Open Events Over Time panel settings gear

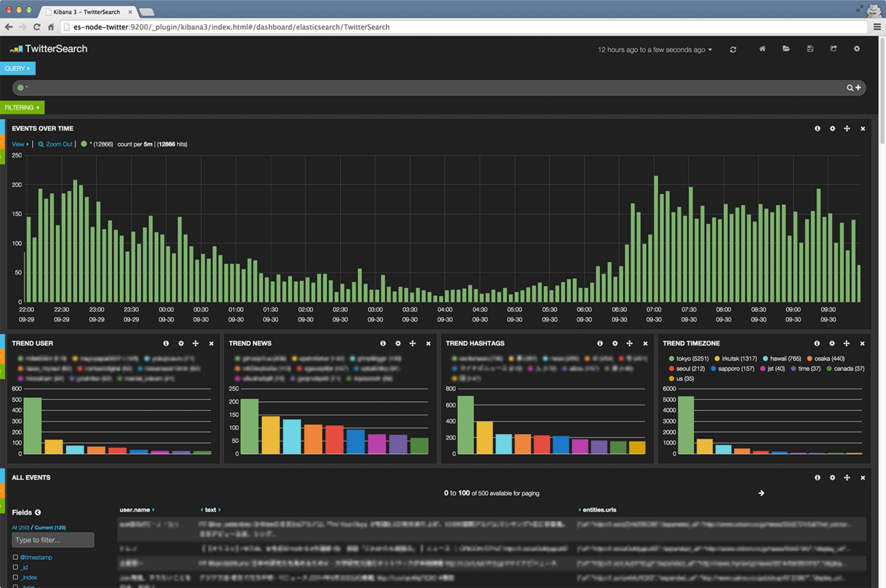pyautogui.click(x=832, y=129)
